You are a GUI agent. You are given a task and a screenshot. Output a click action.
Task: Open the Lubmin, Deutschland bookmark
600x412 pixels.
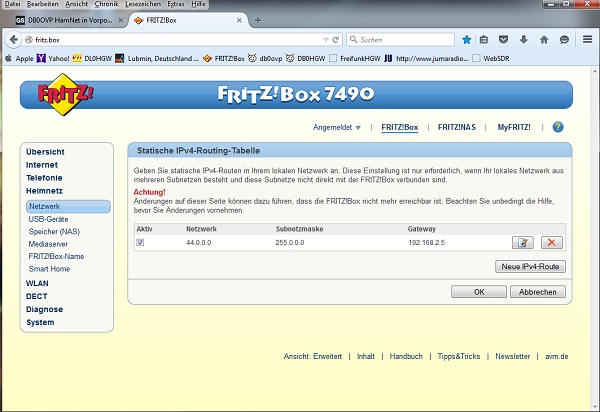[x=157, y=59]
